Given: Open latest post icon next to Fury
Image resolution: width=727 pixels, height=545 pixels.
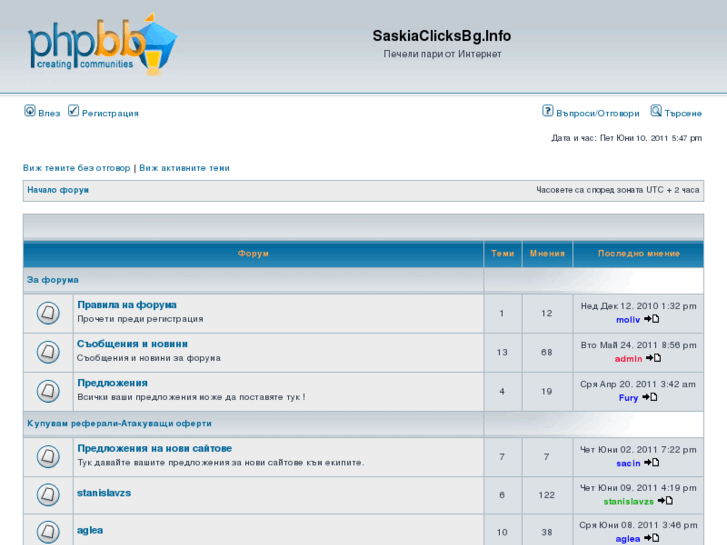Looking at the screenshot, I should 650,397.
